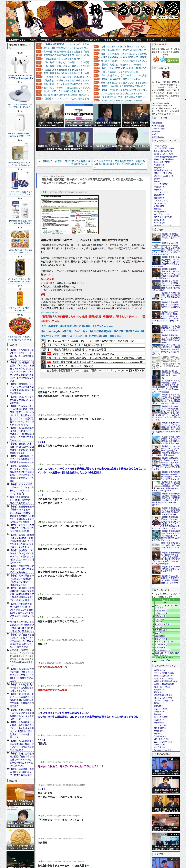Open the Red Bull energy drink product image

20,180
